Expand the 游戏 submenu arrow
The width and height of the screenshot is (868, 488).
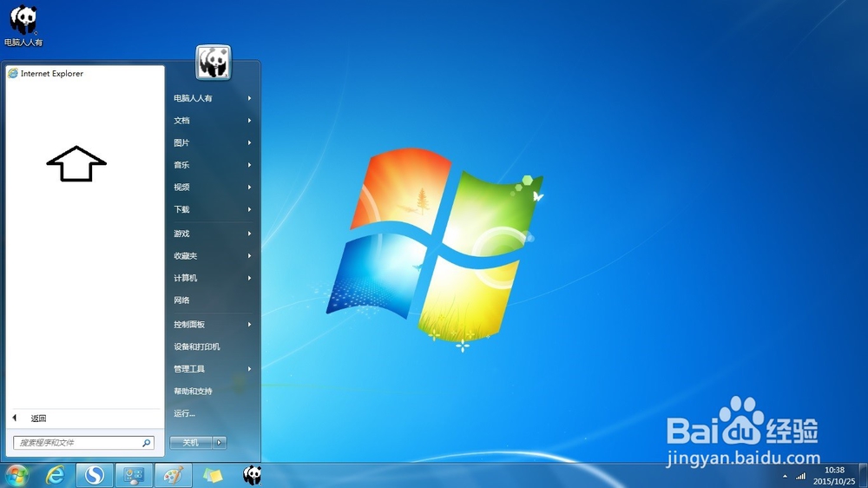pyautogui.click(x=250, y=234)
